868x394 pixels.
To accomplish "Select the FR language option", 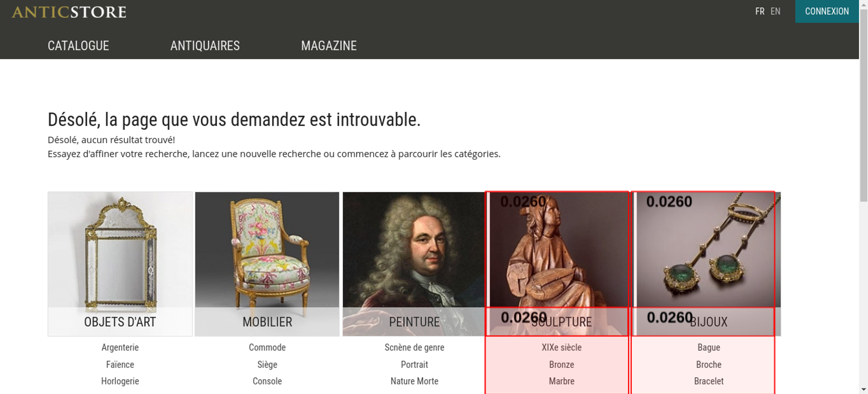I will [x=759, y=11].
